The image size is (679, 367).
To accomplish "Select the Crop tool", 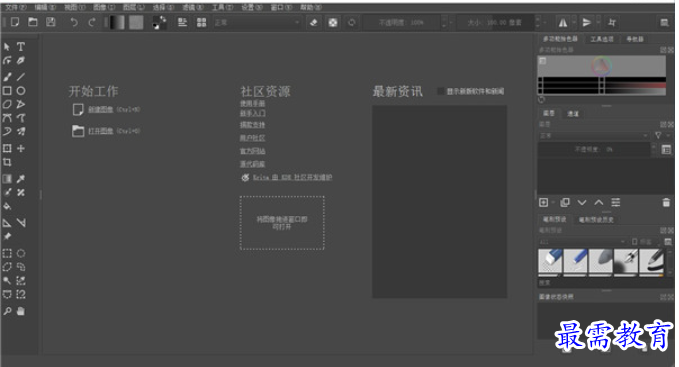I will 7,162.
